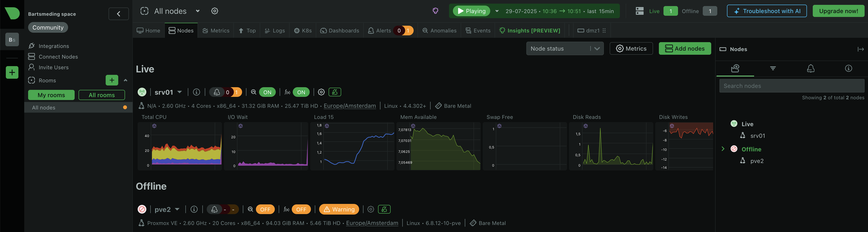Collapse the Rooms section chevron

(x=125, y=80)
